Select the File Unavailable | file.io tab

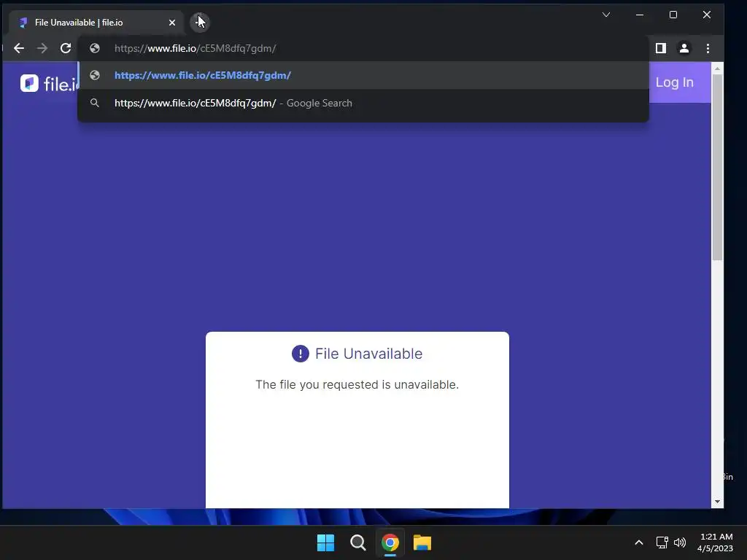pyautogui.click(x=96, y=23)
